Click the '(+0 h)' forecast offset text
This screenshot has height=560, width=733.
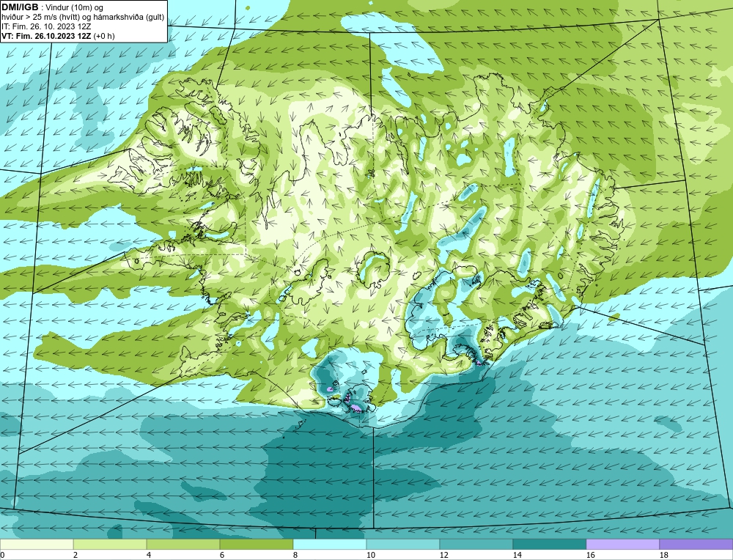pos(104,35)
